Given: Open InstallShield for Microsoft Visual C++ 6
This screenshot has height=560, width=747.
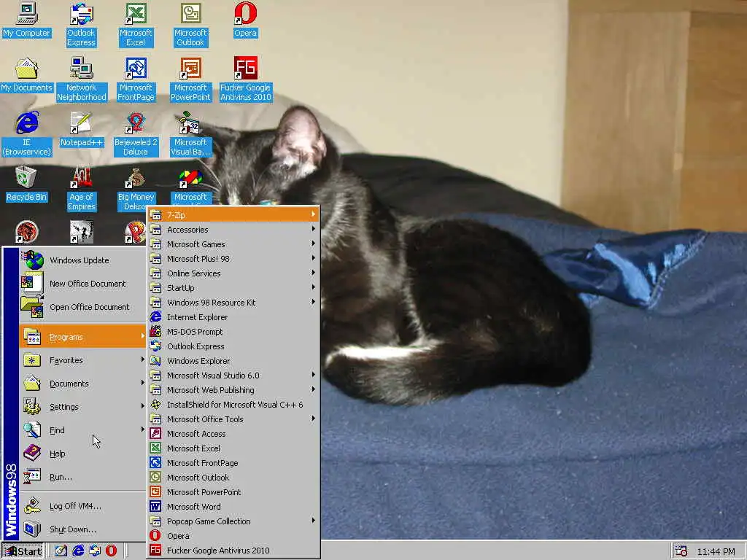Looking at the screenshot, I should pyautogui.click(x=233, y=405).
